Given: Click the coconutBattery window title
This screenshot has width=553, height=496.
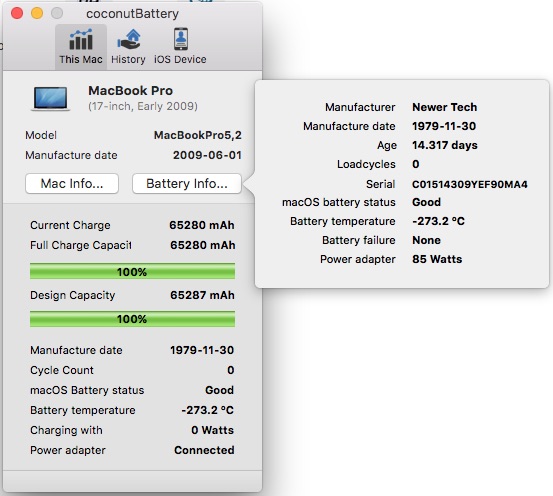Looking at the screenshot, I should click(x=132, y=14).
